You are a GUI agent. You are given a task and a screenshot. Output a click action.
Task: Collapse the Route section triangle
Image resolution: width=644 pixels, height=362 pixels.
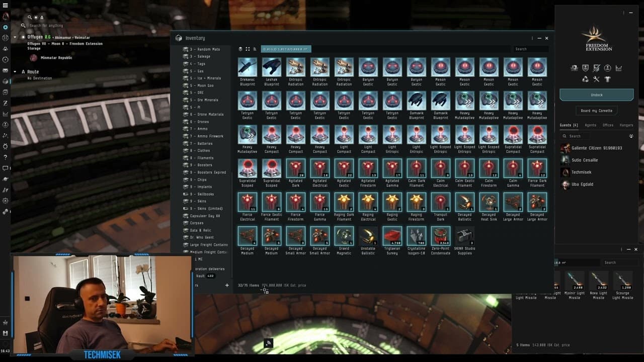(x=16, y=72)
